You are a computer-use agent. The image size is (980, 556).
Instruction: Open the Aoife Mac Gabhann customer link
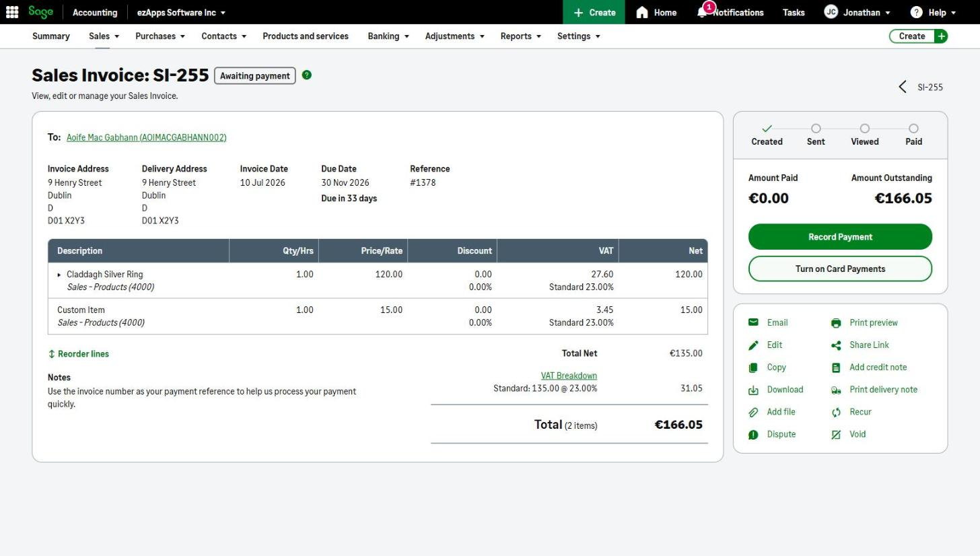[x=147, y=137]
